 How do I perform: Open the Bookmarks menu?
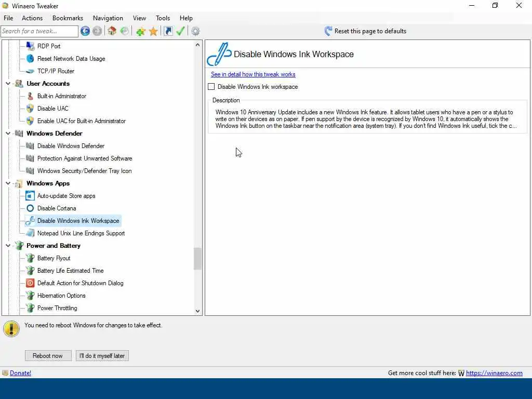[68, 18]
